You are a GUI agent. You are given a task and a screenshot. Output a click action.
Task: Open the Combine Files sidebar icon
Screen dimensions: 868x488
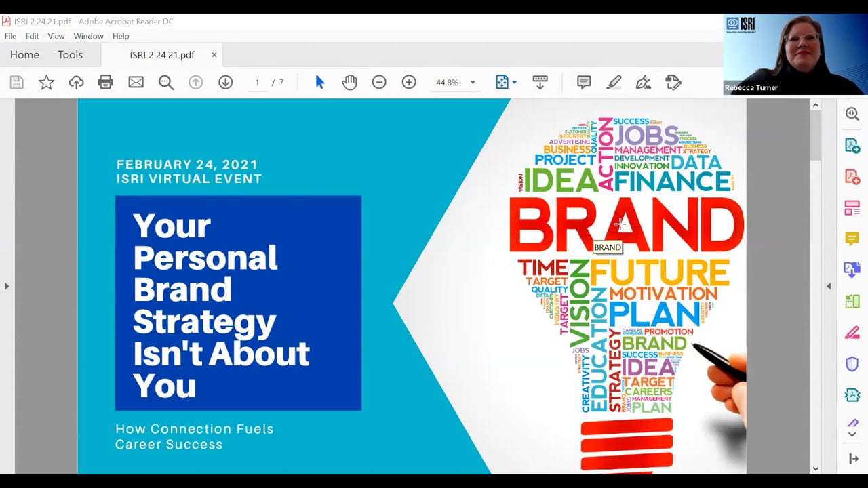[852, 270]
